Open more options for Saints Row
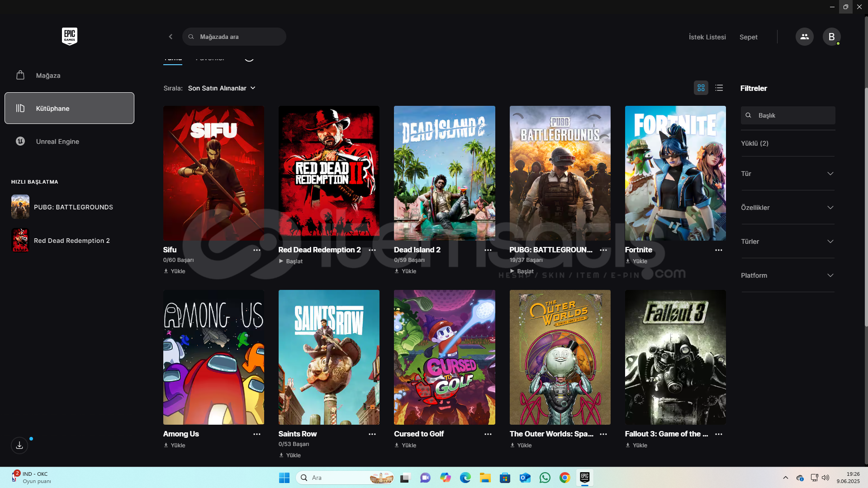The image size is (868, 488). pyautogui.click(x=372, y=434)
